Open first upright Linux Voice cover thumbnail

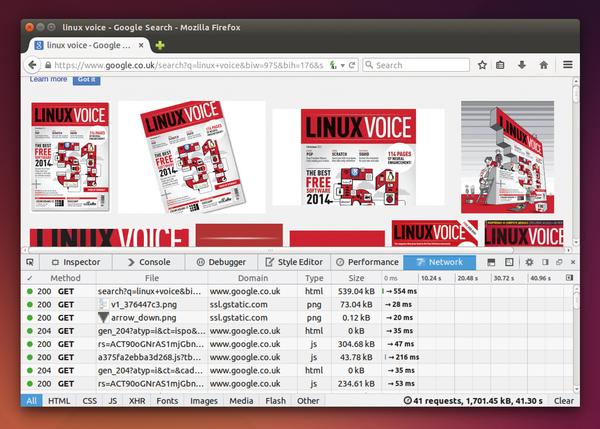pyautogui.click(x=70, y=157)
